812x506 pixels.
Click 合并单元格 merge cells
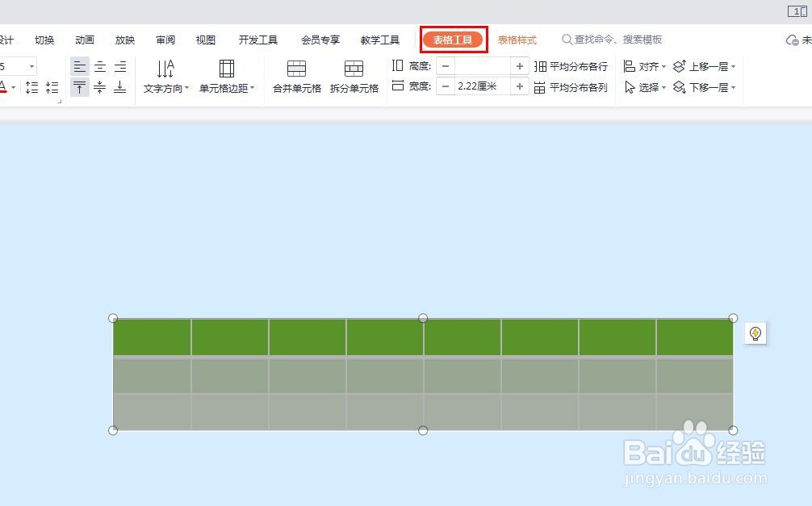pyautogui.click(x=297, y=77)
